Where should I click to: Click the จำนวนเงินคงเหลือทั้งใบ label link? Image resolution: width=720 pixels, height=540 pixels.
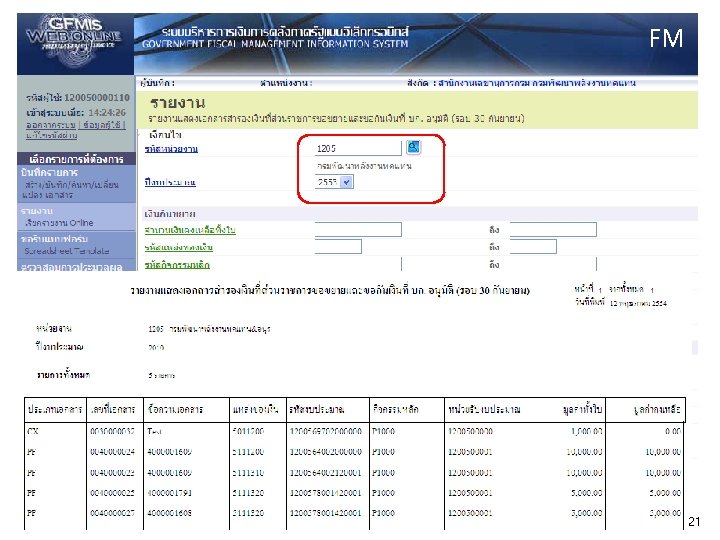pos(190,230)
